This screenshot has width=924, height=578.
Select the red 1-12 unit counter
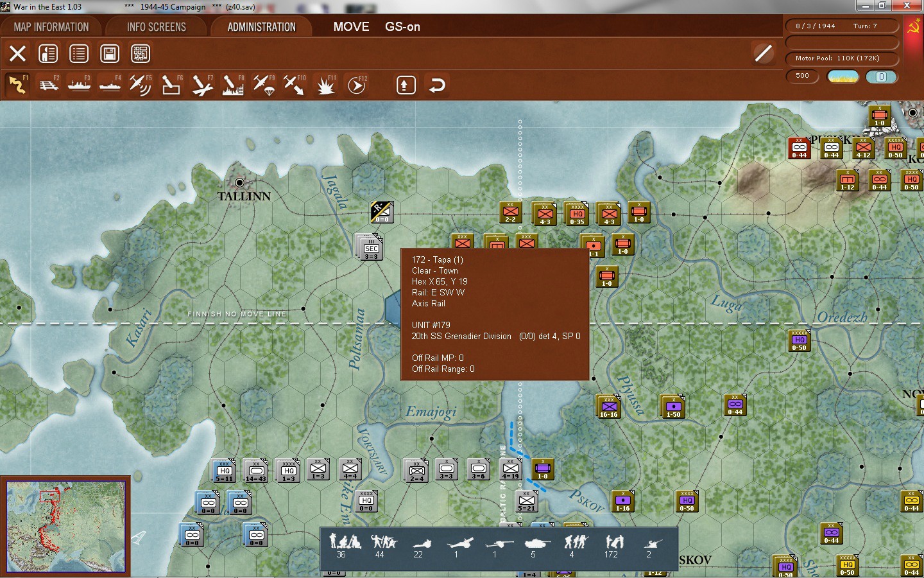pos(848,180)
